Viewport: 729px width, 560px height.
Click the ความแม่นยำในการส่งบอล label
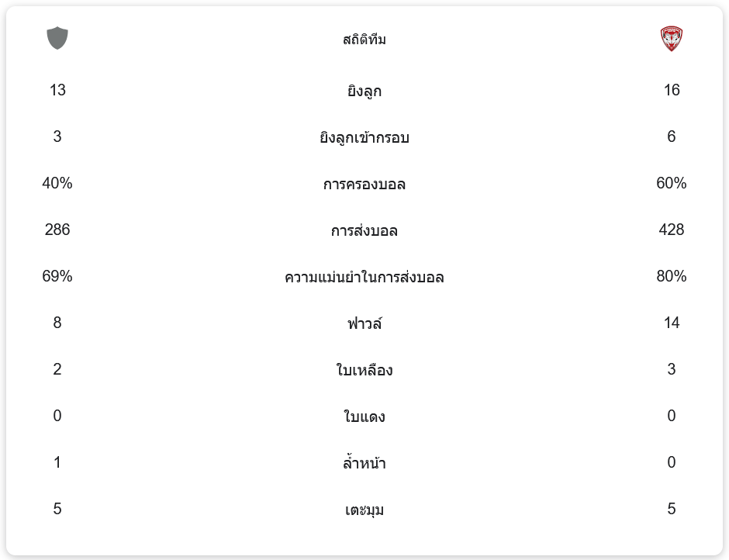click(364, 278)
